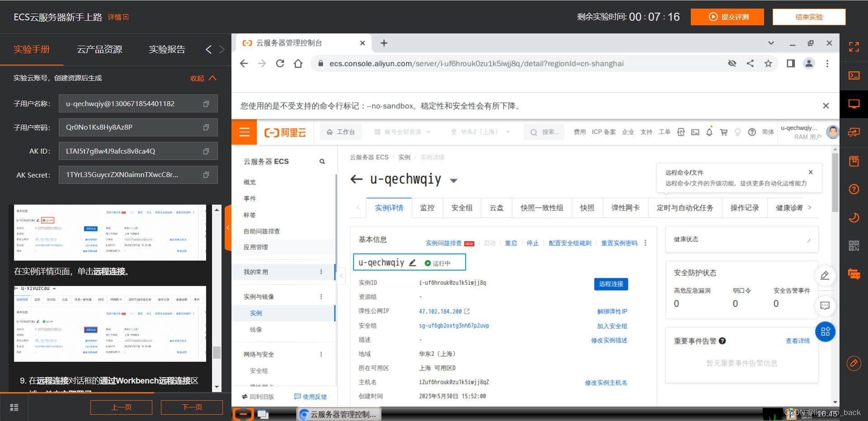Click the help question icon in right sidebar
The image size is (868, 421).
(854, 189)
